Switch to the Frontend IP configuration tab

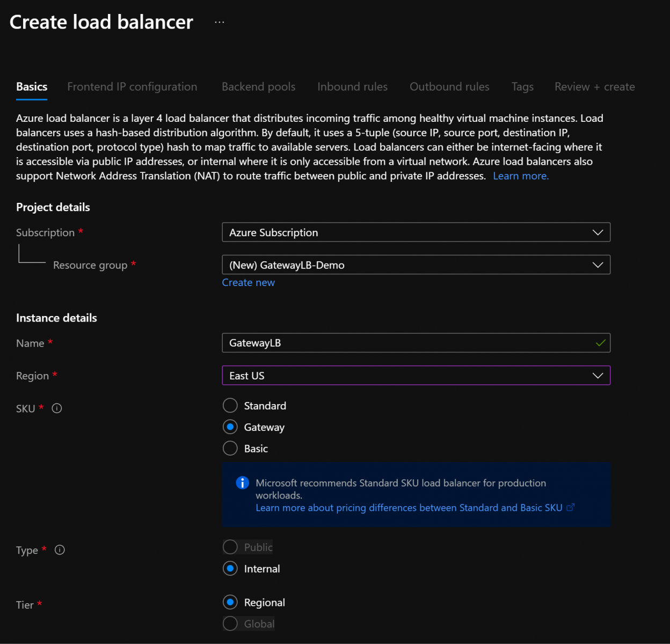(x=132, y=87)
